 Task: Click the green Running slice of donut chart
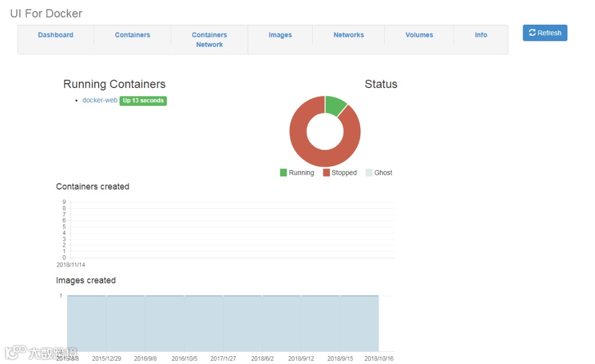point(334,105)
